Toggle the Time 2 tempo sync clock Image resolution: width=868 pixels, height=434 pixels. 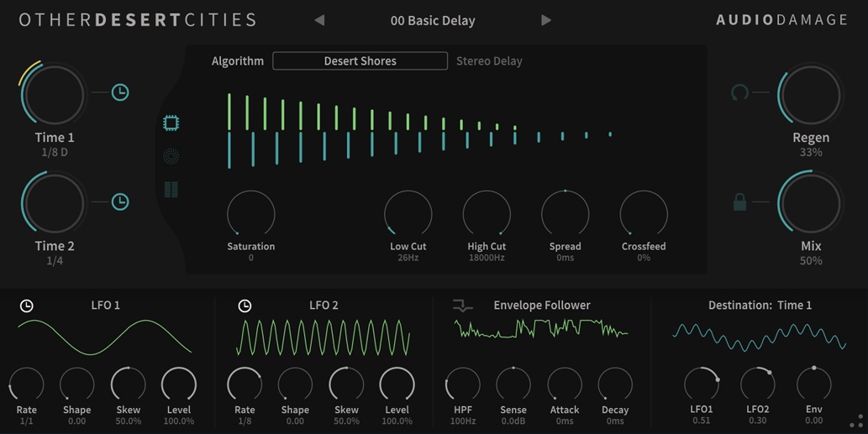[120, 201]
